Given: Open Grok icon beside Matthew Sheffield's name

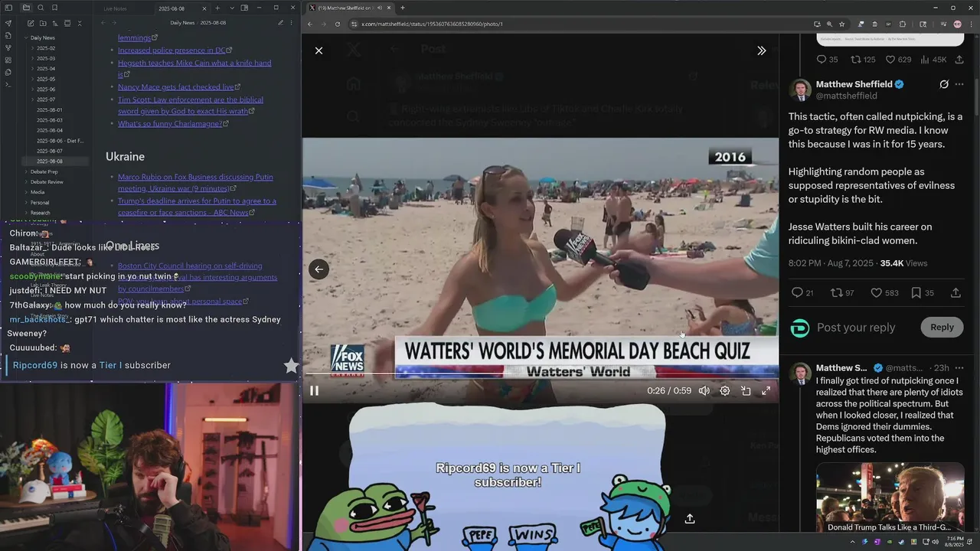Looking at the screenshot, I should coord(944,84).
